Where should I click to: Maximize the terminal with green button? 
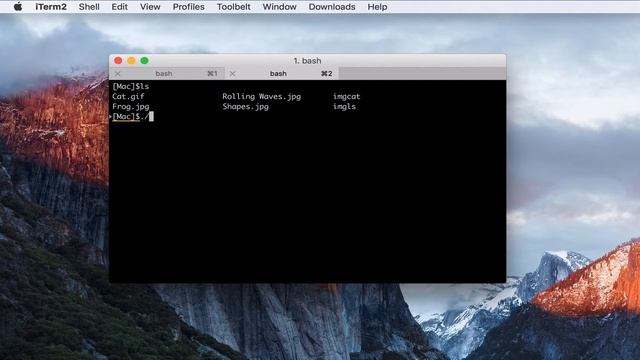(144, 60)
